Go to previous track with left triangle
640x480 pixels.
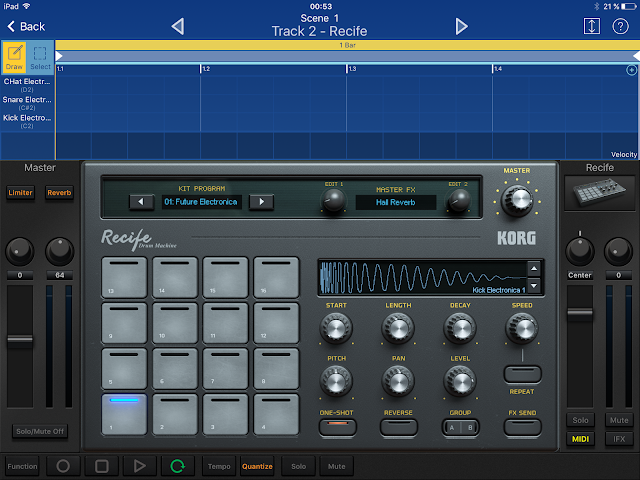[x=178, y=27]
